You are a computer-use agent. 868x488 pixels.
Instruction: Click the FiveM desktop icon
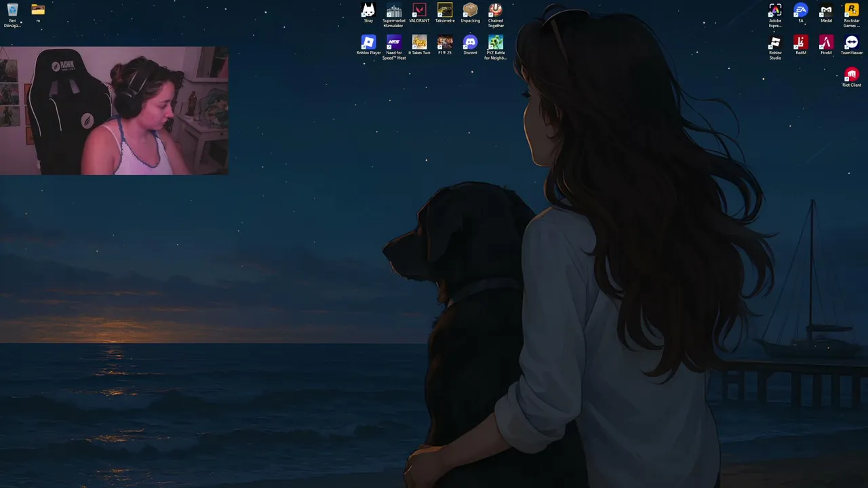click(x=826, y=45)
